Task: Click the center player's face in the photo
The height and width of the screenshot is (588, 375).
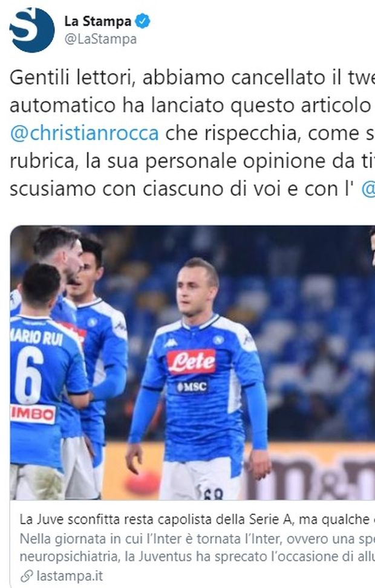Action: (x=196, y=289)
